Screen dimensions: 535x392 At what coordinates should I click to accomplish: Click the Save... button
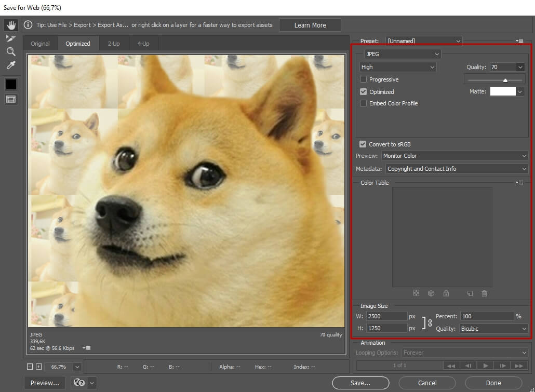360,383
